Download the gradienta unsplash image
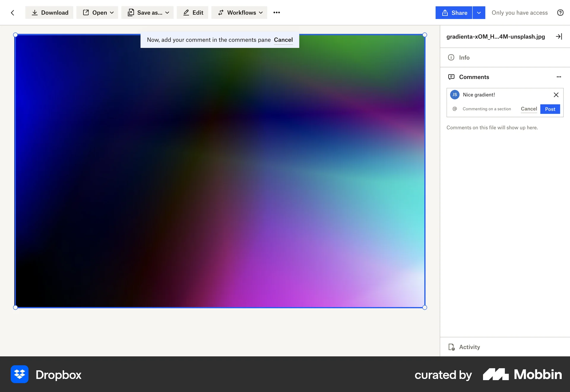The height and width of the screenshot is (392, 570). [x=49, y=12]
